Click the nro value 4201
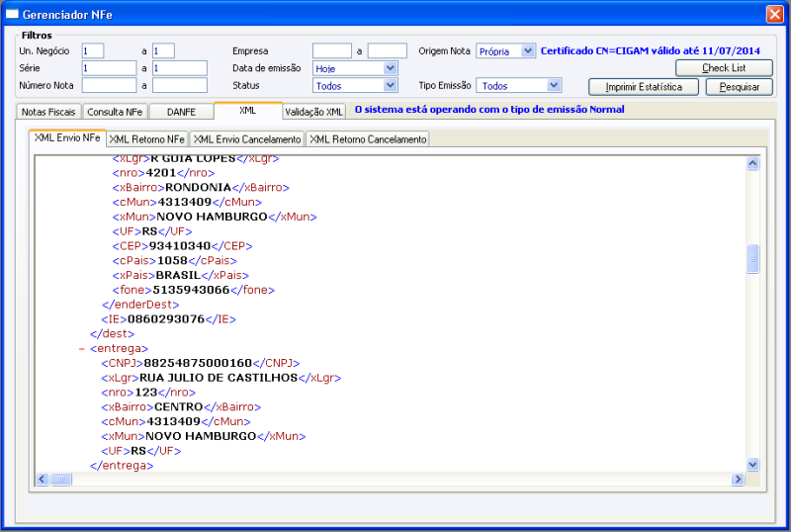The width and height of the screenshot is (791, 532). (161, 173)
